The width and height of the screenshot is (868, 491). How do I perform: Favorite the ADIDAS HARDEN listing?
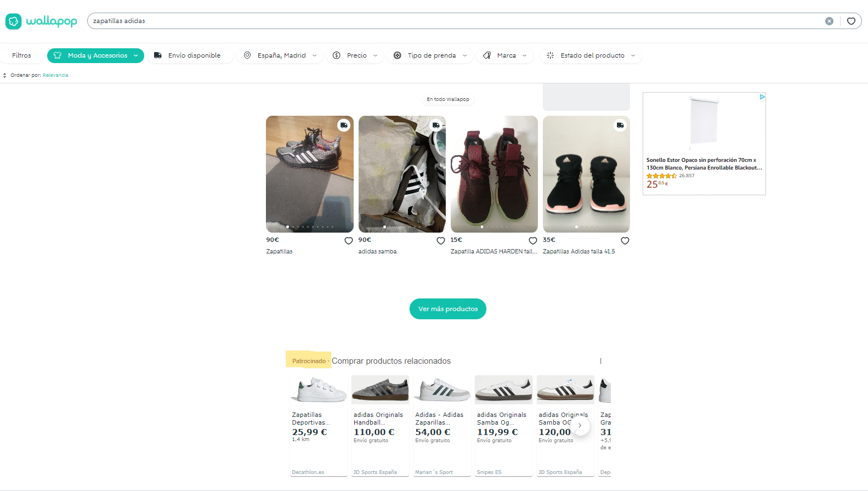click(532, 241)
